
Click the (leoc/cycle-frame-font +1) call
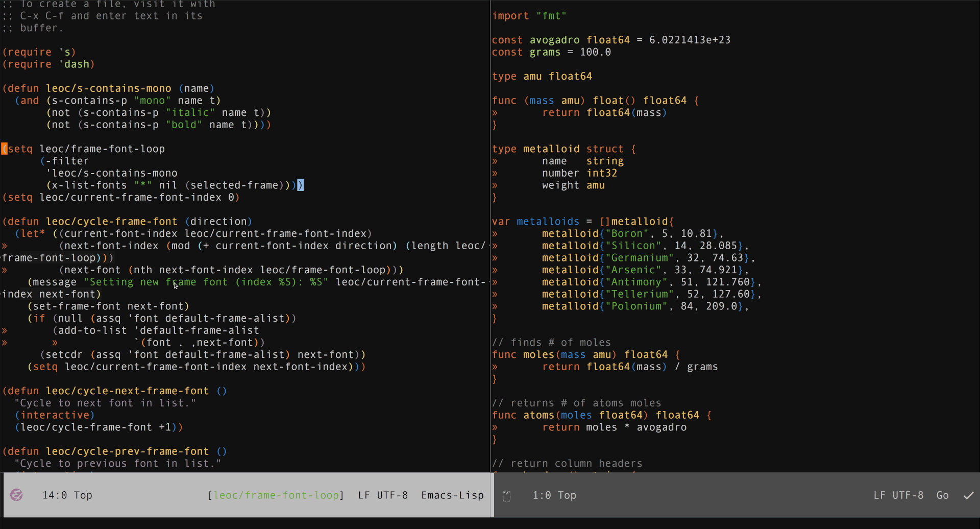point(99,427)
